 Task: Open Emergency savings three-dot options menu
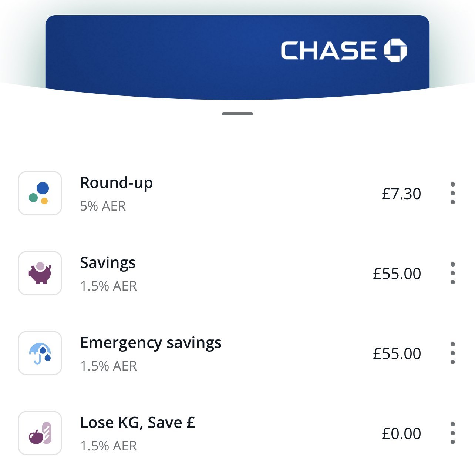pyautogui.click(x=453, y=353)
